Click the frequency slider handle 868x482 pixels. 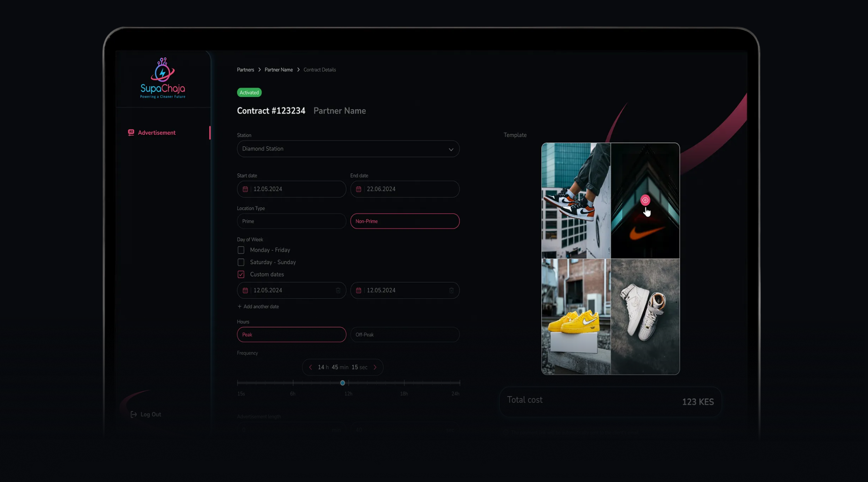tap(342, 383)
